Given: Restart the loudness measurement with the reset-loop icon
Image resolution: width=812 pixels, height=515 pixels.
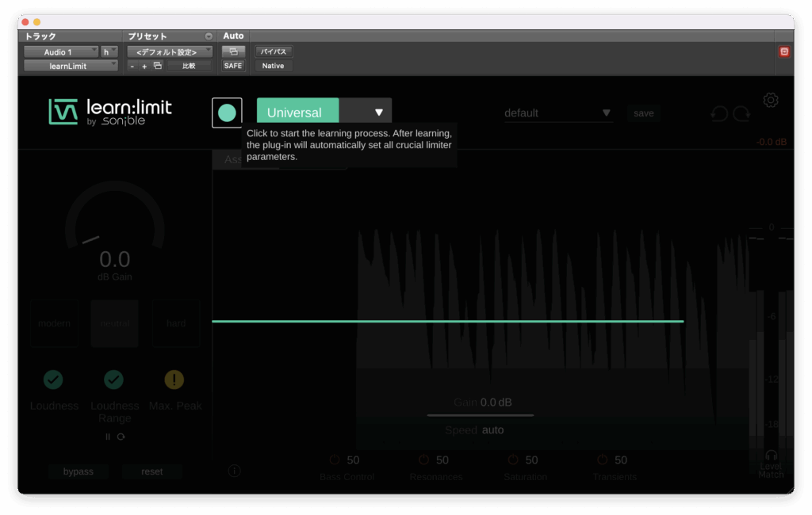Looking at the screenshot, I should (x=121, y=437).
